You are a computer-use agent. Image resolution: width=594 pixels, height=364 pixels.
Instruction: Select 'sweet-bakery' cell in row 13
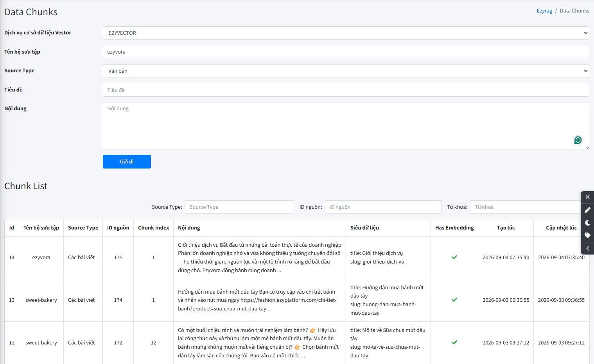point(41,300)
